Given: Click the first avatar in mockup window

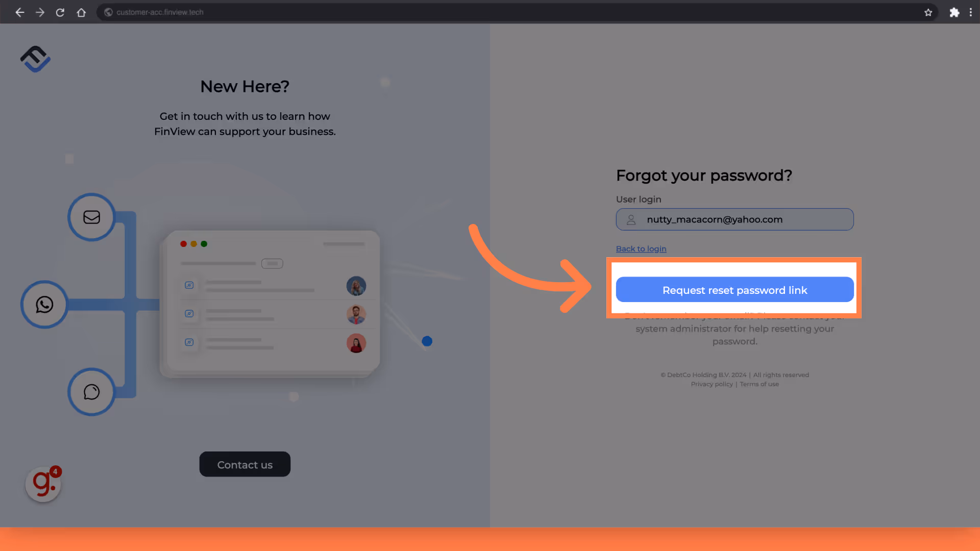Looking at the screenshot, I should coord(356,286).
